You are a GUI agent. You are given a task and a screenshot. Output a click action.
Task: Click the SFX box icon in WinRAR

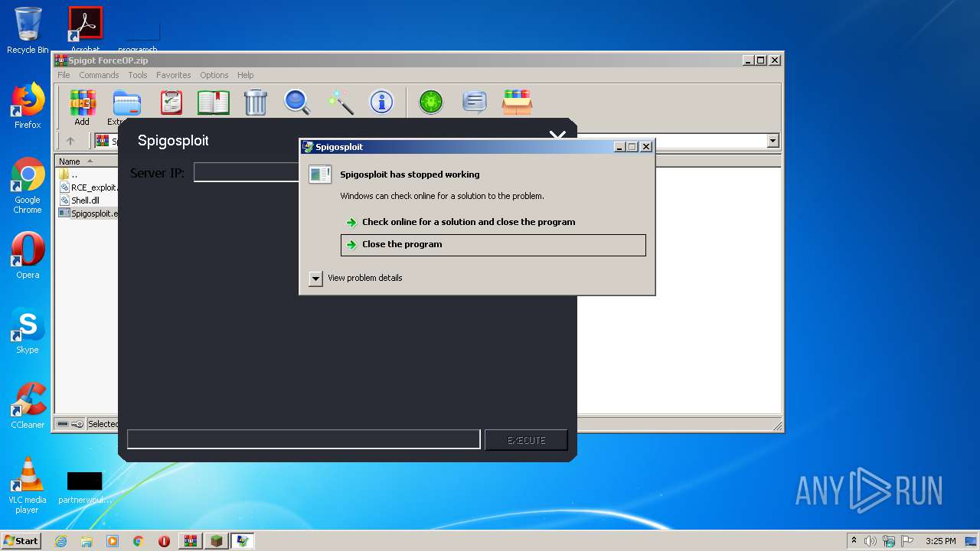[517, 102]
